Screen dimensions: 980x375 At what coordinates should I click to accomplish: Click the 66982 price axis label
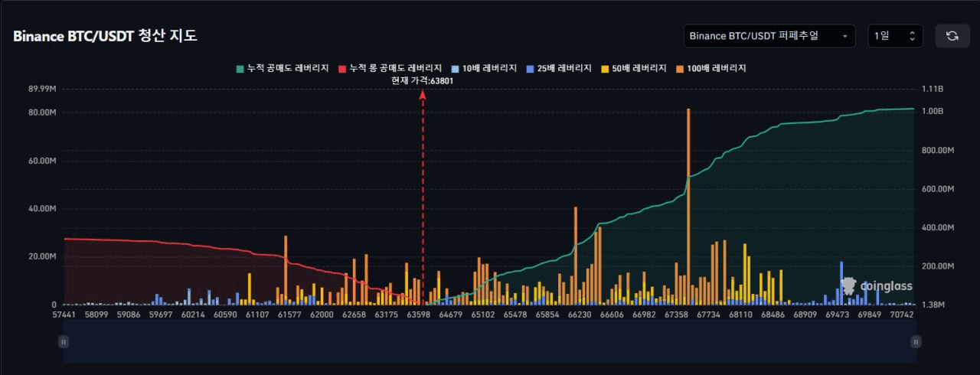[644, 315]
